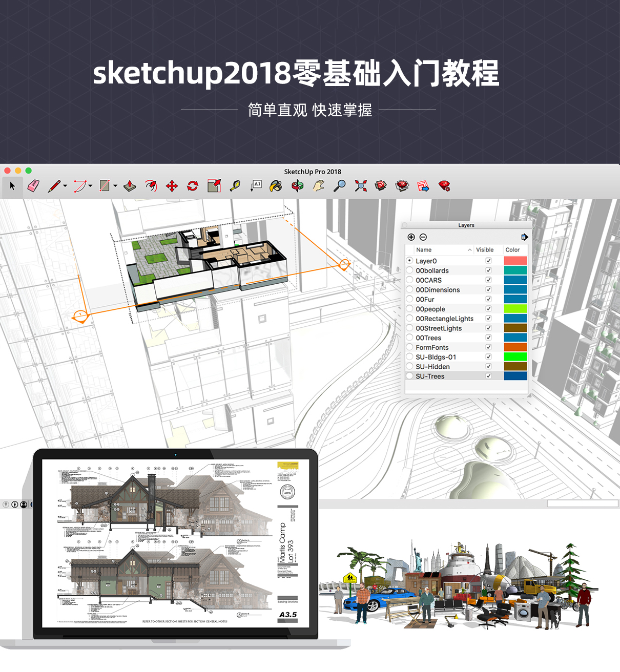The width and height of the screenshot is (620, 672).
Task: Select the 00StreetLights layer name
Action: coord(439,328)
